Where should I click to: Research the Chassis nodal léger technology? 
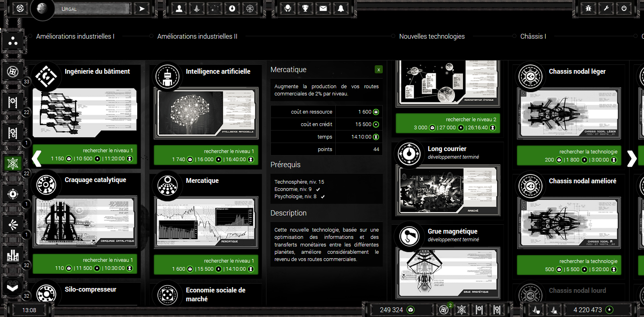[x=569, y=155]
